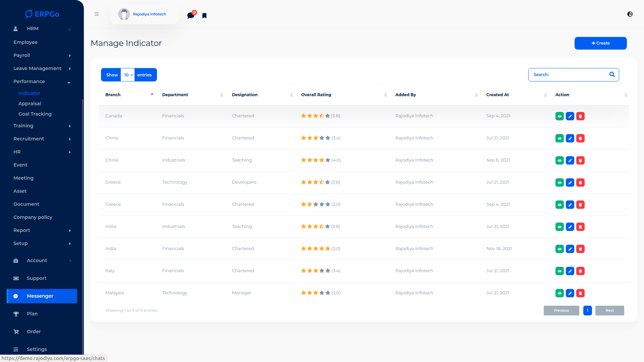644x362 pixels.
Task: Open Appraisal under Performance
Action: point(30,104)
